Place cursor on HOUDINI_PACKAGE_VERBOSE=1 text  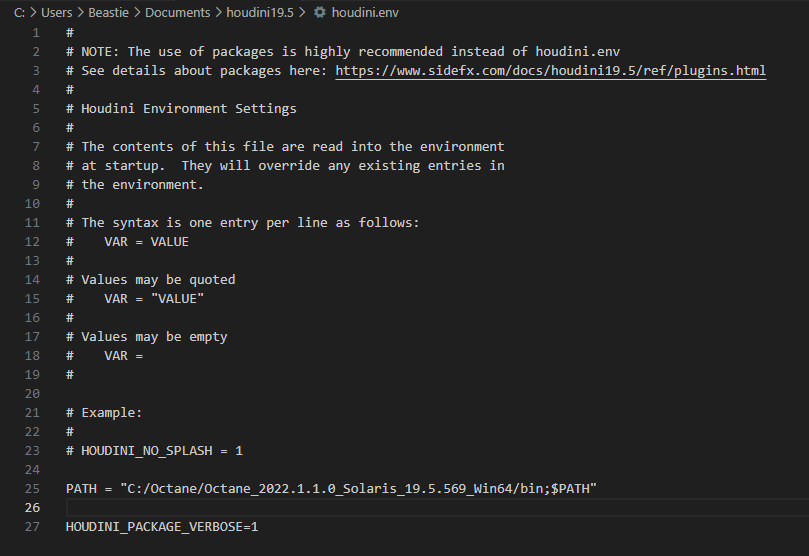[162, 526]
